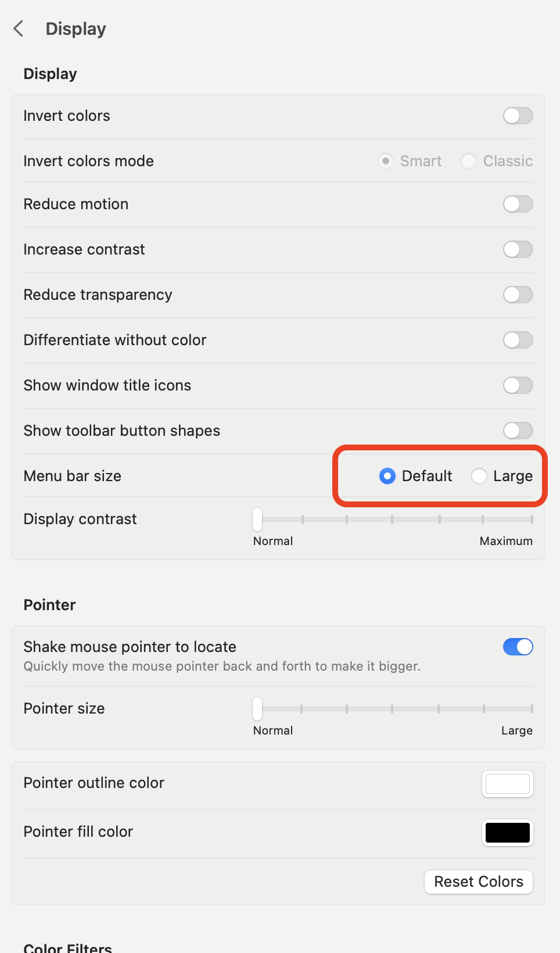Select the Smart invert colors mode

click(386, 161)
